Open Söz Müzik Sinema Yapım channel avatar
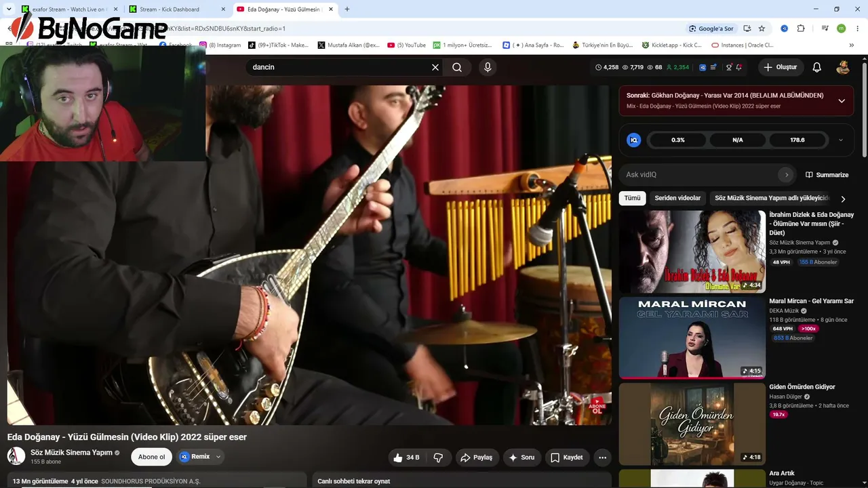This screenshot has height=488, width=868. 16,456
